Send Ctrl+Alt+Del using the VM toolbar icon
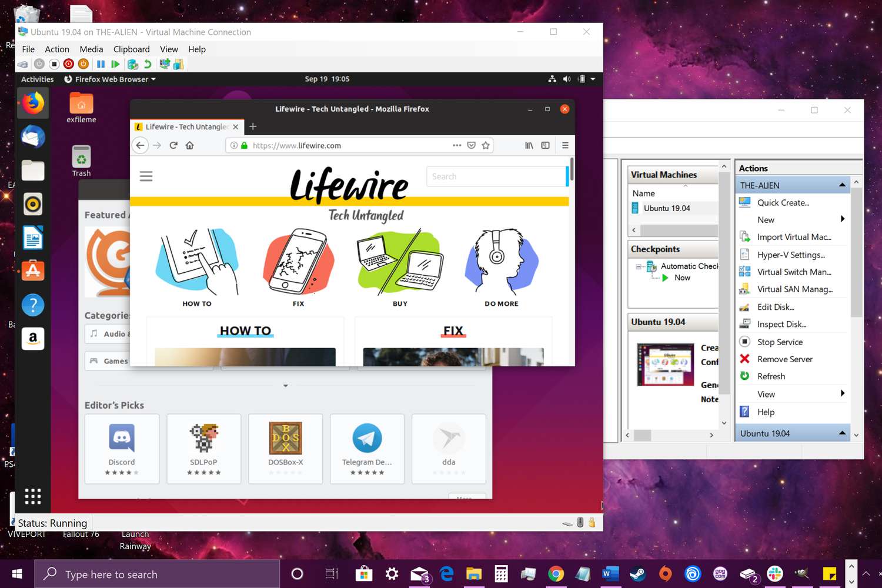882x588 pixels. tap(22, 64)
